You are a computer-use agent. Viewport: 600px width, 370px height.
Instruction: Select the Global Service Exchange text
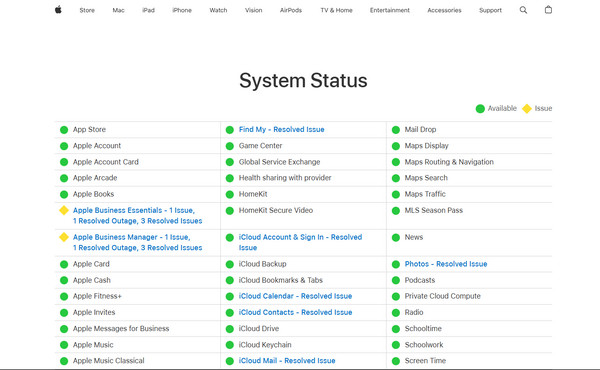pyautogui.click(x=279, y=162)
